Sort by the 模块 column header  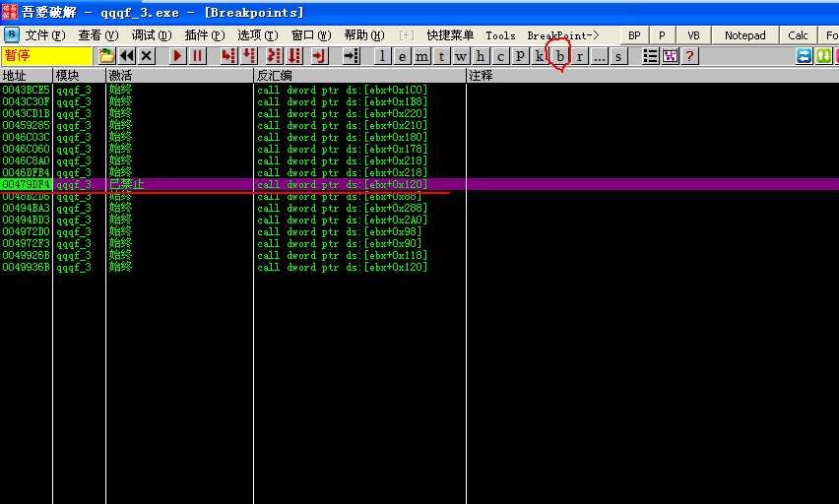(79, 76)
